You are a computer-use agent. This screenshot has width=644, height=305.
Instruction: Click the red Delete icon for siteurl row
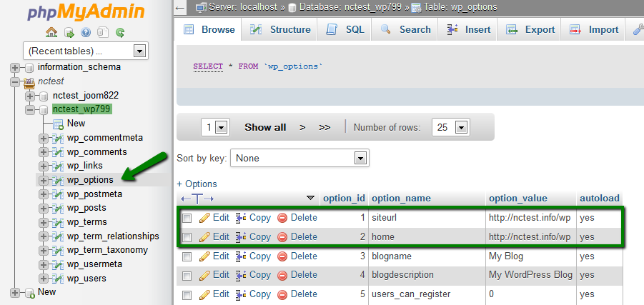coord(282,218)
